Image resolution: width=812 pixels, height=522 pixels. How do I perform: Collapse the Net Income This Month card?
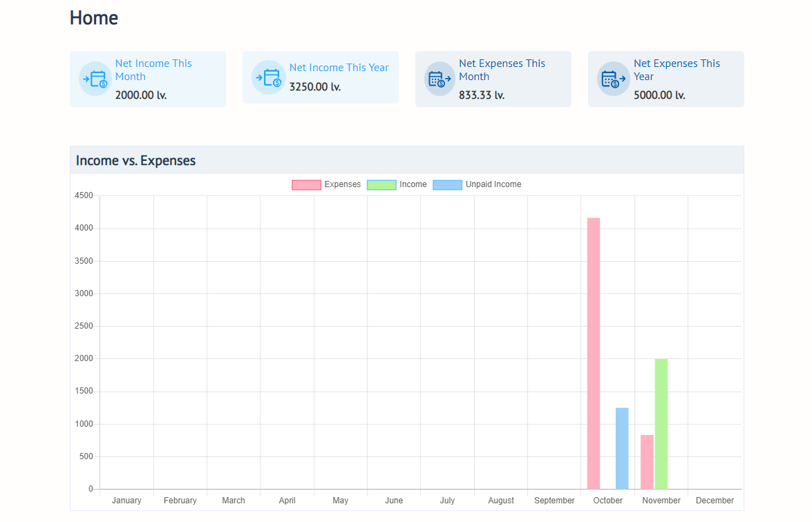(147, 79)
